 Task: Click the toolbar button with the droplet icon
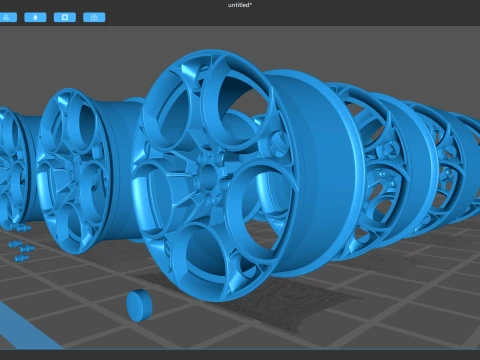[35, 17]
